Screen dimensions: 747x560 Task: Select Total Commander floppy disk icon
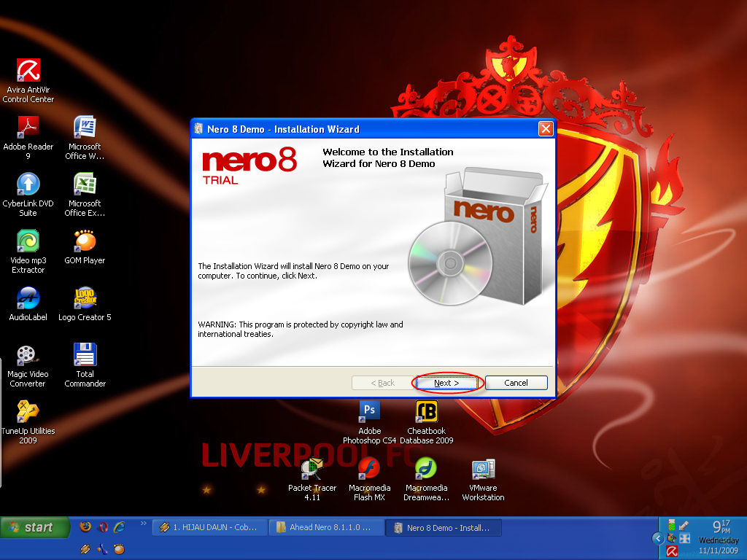85,355
